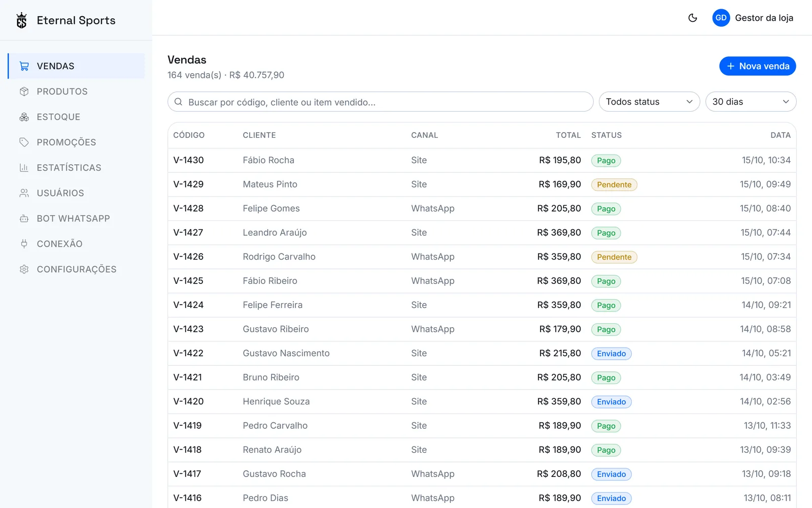Click total R$ 195,80
Image resolution: width=812 pixels, height=508 pixels.
[x=560, y=160]
